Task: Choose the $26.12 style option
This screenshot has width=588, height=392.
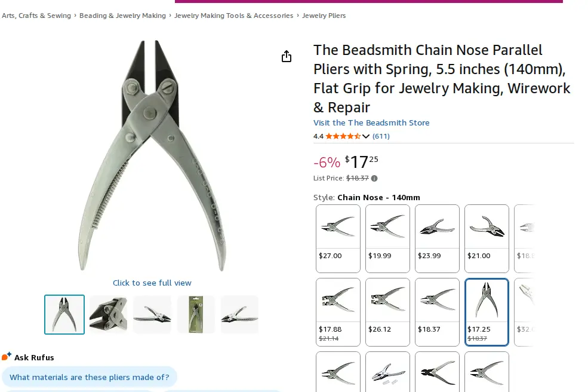Action: pyautogui.click(x=387, y=312)
